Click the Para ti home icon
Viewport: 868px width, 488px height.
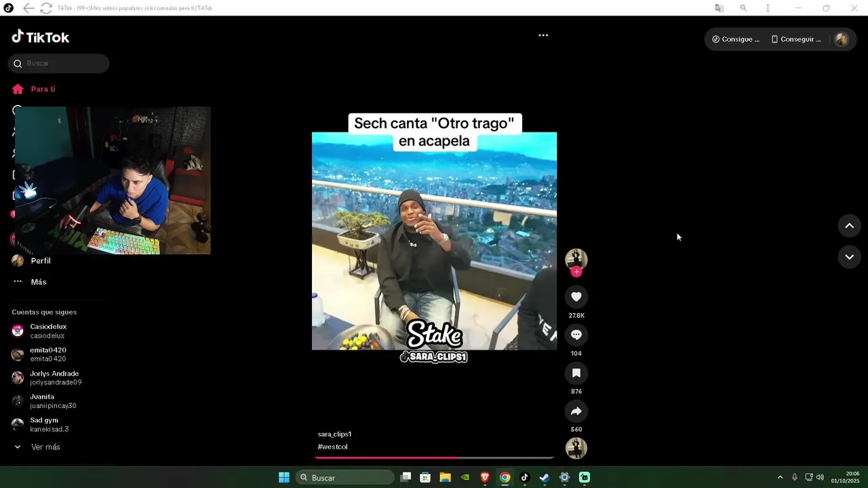pos(18,89)
